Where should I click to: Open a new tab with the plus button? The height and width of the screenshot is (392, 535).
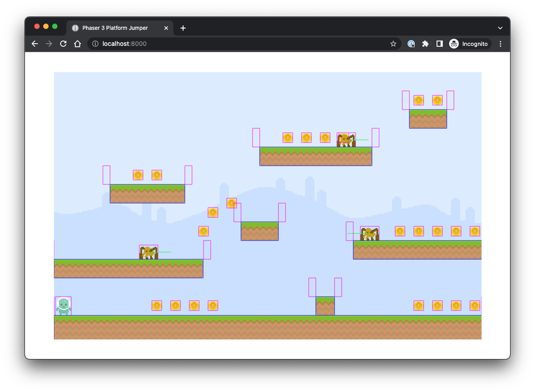pos(183,28)
